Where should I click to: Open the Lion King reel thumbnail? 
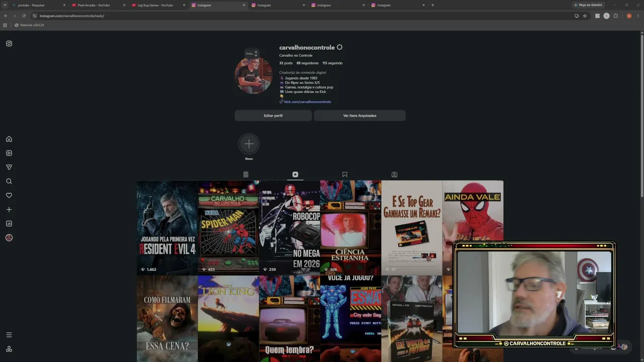coord(228,319)
